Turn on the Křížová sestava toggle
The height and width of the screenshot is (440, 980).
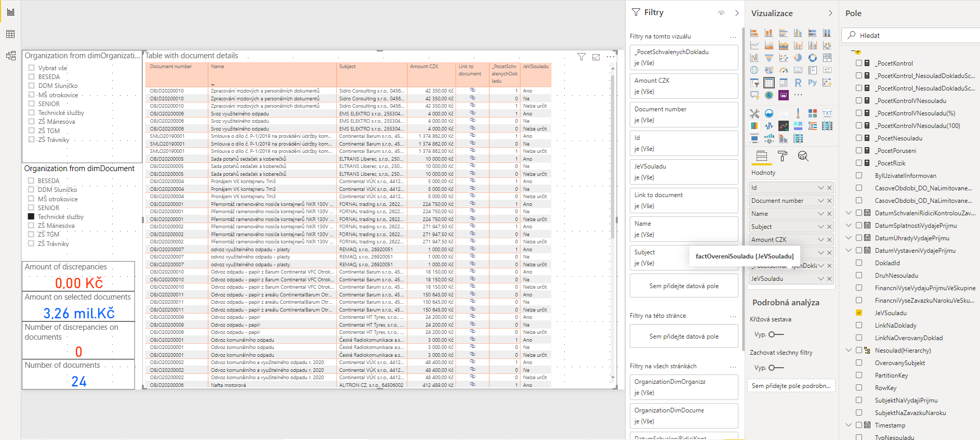[776, 334]
